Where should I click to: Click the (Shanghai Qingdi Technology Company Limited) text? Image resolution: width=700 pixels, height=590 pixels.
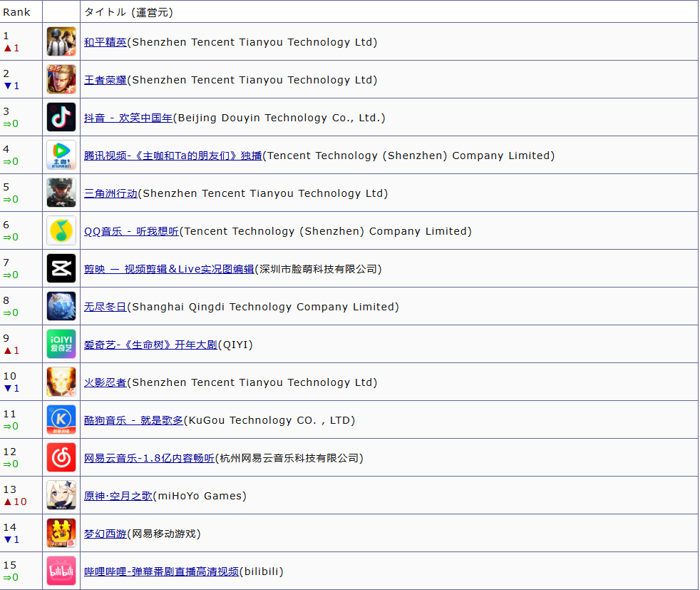click(264, 307)
